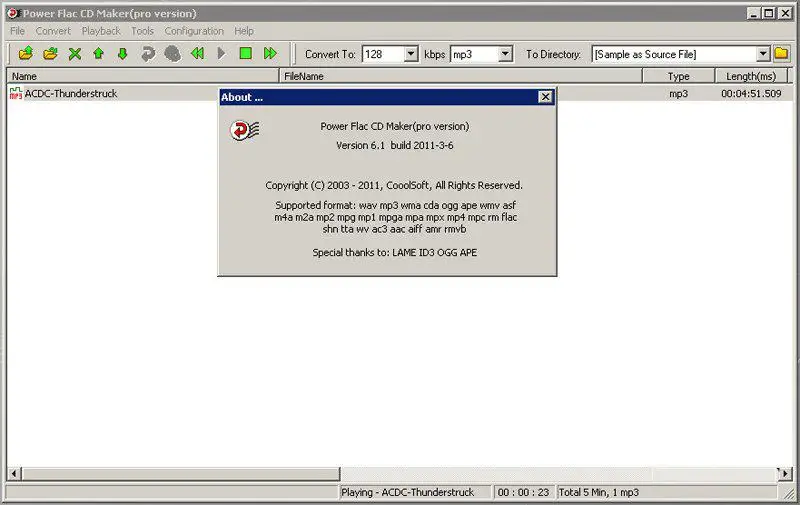800x505 pixels.
Task: Click the add folder toolbar icon
Action: click(51, 53)
